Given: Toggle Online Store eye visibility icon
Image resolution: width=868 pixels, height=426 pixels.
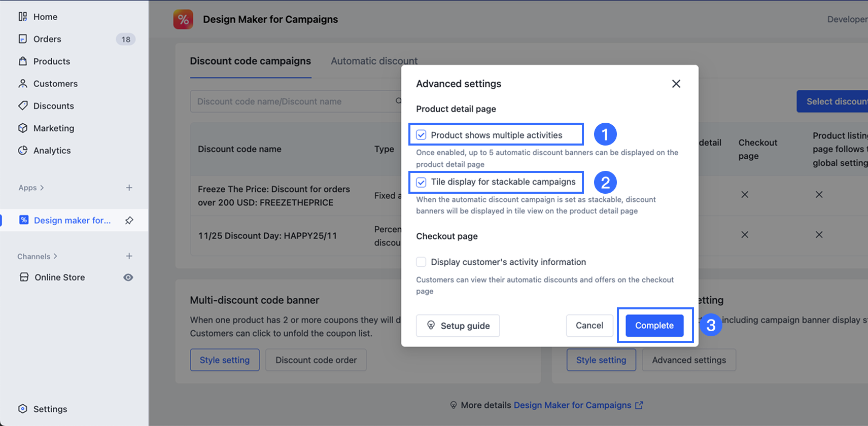Looking at the screenshot, I should tap(128, 277).
